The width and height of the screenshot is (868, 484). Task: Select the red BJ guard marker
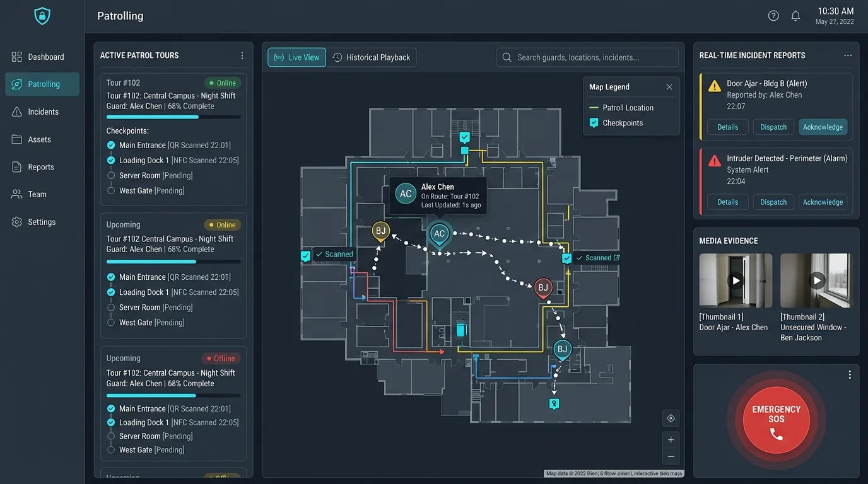tap(542, 289)
